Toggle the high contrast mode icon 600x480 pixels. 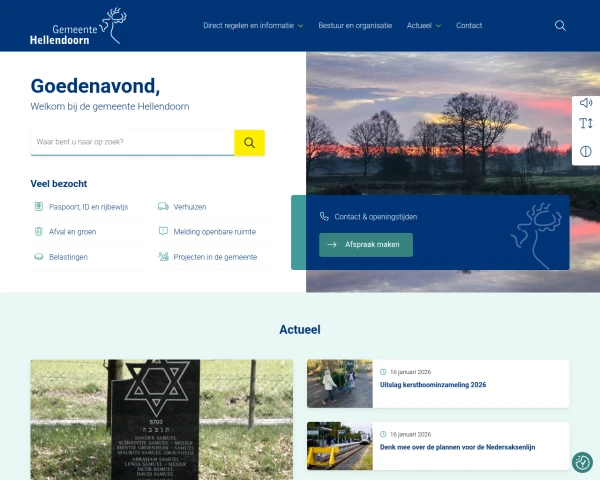585,152
